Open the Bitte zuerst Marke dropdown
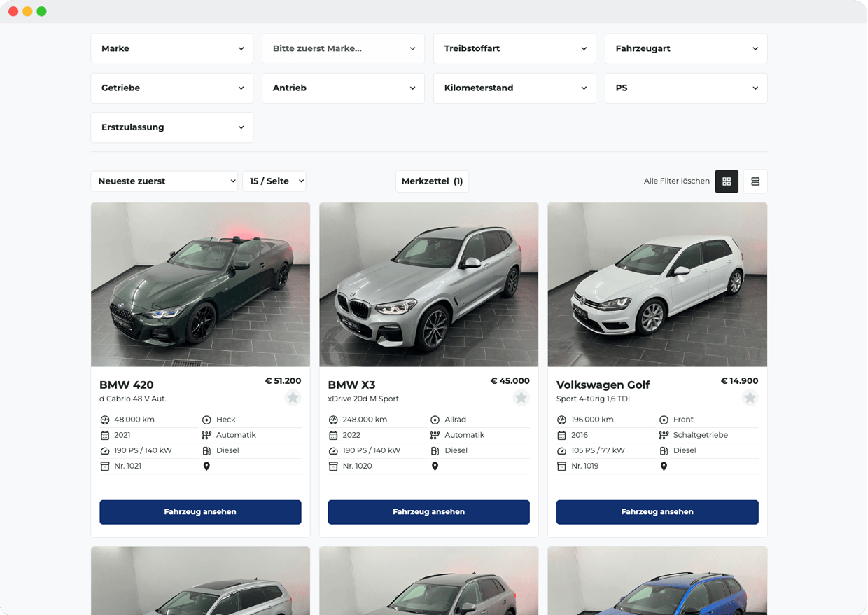Image resolution: width=868 pixels, height=615 pixels. [344, 49]
